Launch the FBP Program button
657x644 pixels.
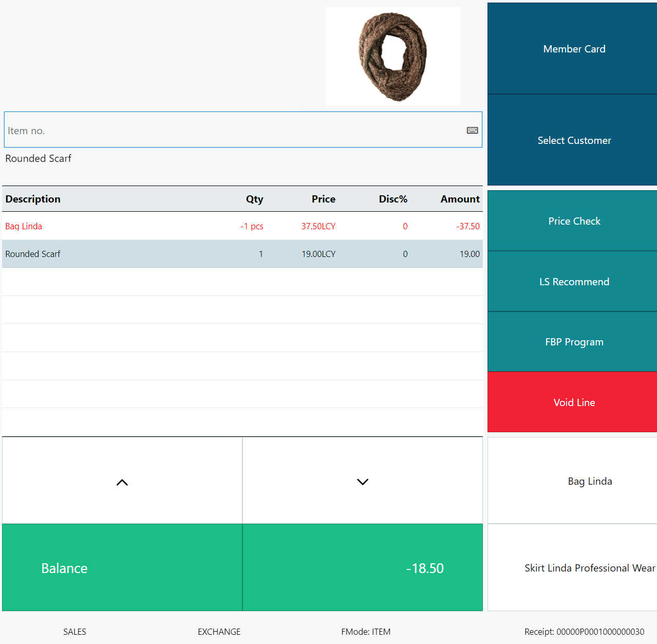pyautogui.click(x=574, y=342)
